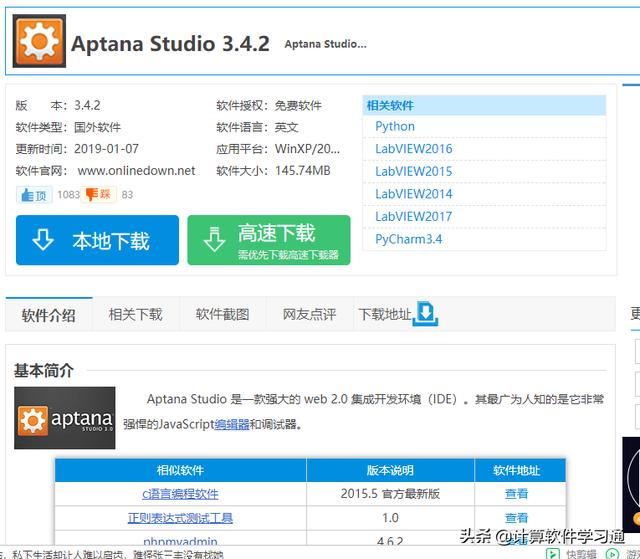Click the 基本简介 section heading
Screen dimensions: 640x559
[44, 370]
